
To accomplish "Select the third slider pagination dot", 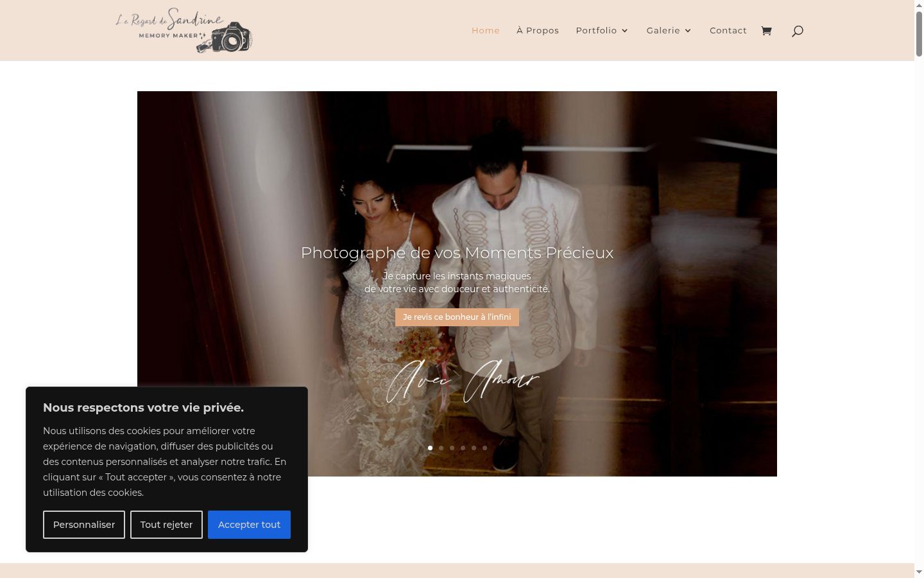I will (452, 448).
